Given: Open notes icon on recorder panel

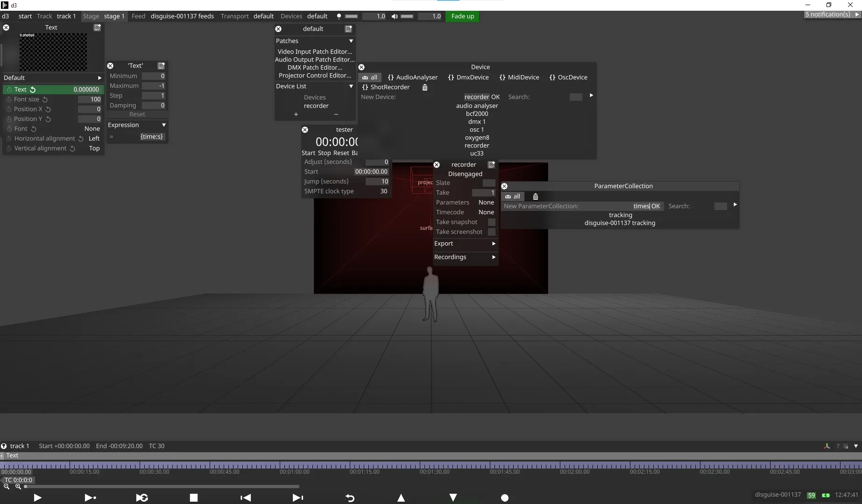Looking at the screenshot, I should pos(491,165).
